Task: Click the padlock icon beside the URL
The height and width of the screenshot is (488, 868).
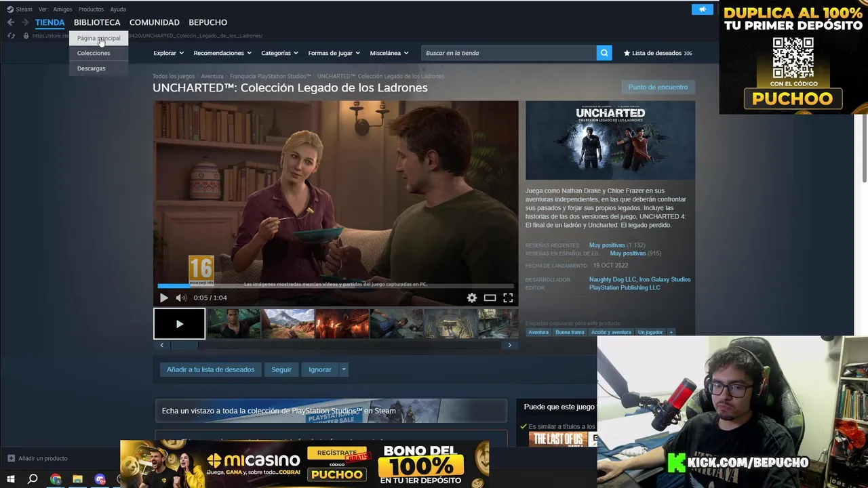Action: click(26, 36)
